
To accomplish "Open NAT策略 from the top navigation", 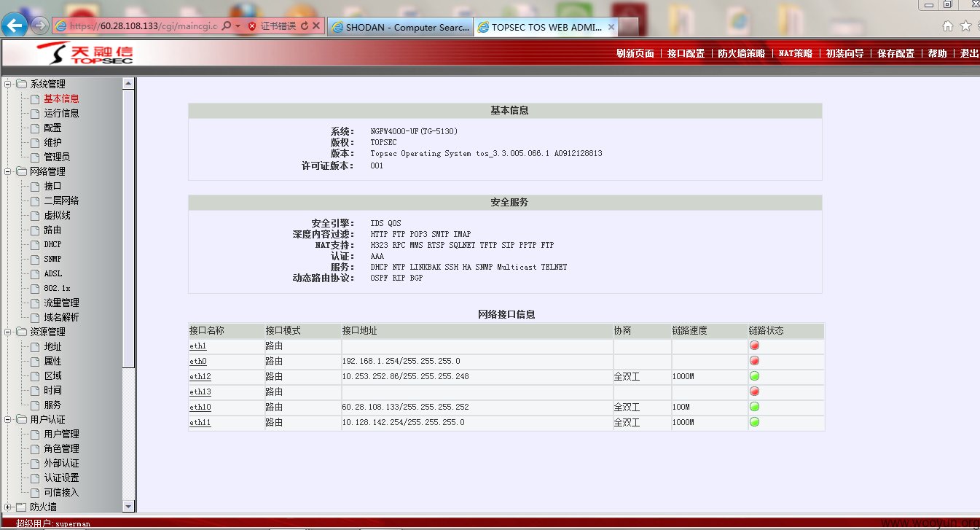I will [x=795, y=53].
